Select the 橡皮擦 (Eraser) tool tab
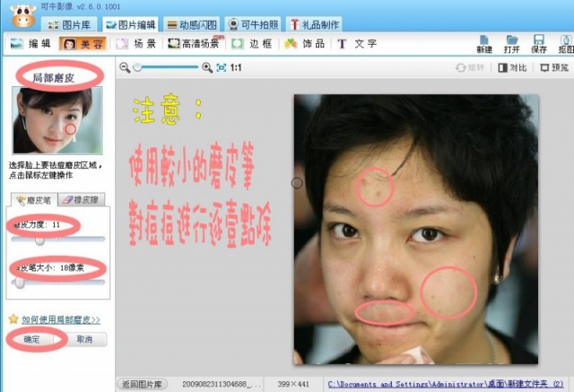The width and height of the screenshot is (574, 392). [80, 199]
